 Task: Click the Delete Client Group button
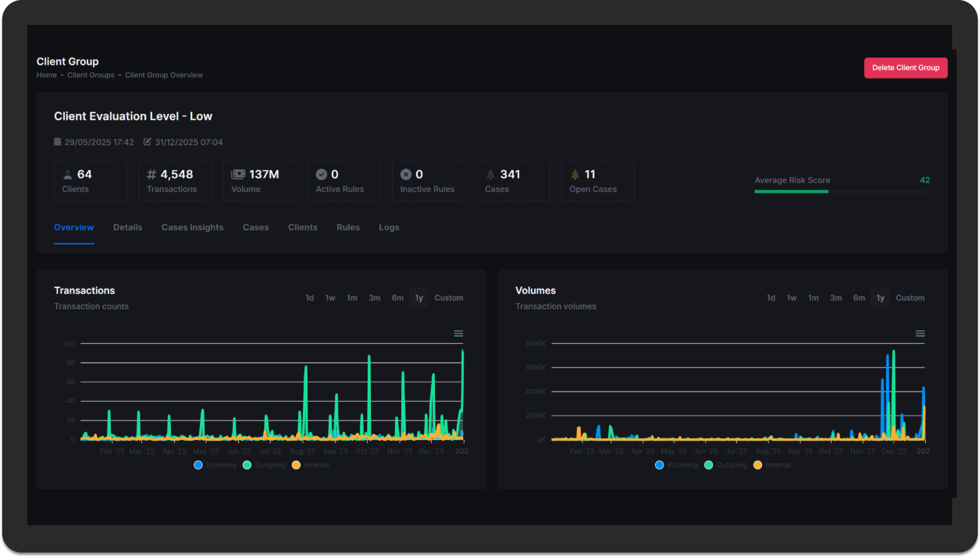(905, 67)
